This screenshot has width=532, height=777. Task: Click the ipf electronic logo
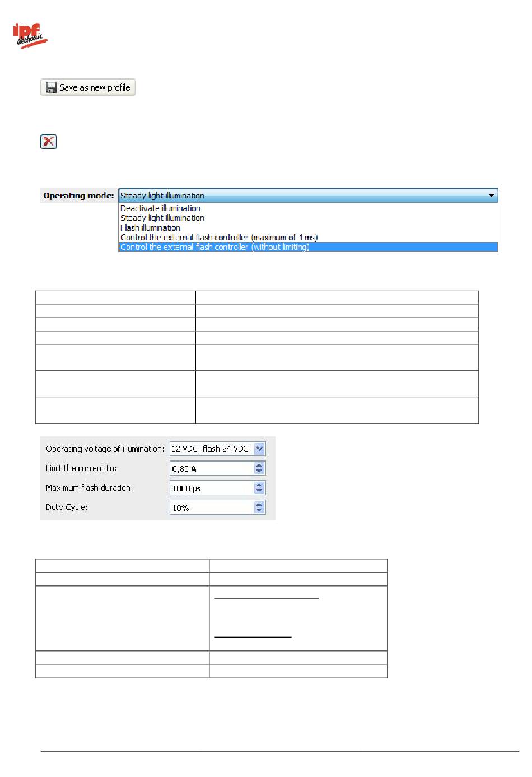coord(31,36)
